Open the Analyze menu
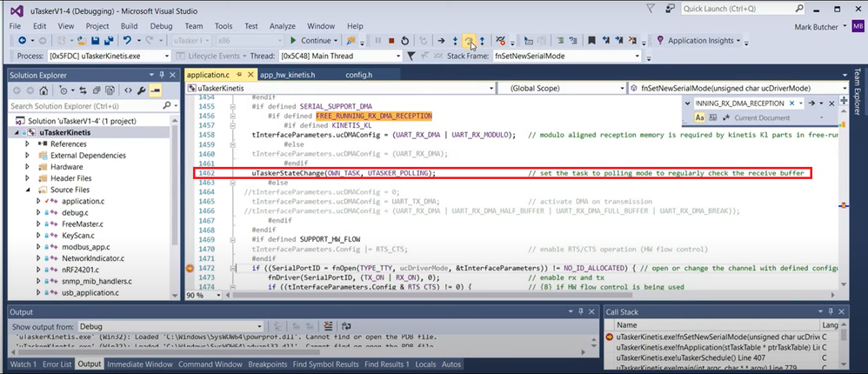868x374 pixels. [283, 26]
